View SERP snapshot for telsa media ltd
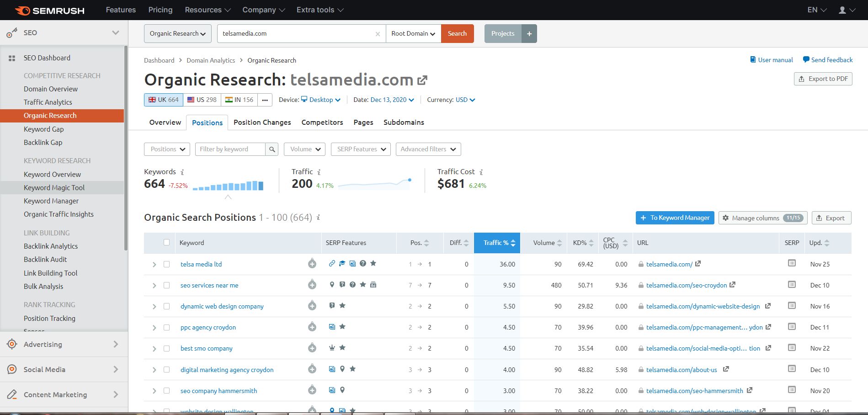This screenshot has width=868, height=415. click(x=792, y=263)
